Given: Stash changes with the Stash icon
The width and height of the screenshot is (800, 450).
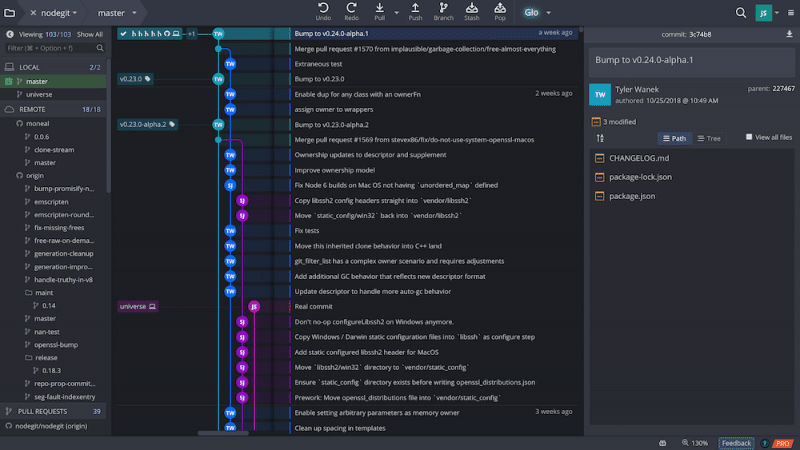Looking at the screenshot, I should coord(472,12).
